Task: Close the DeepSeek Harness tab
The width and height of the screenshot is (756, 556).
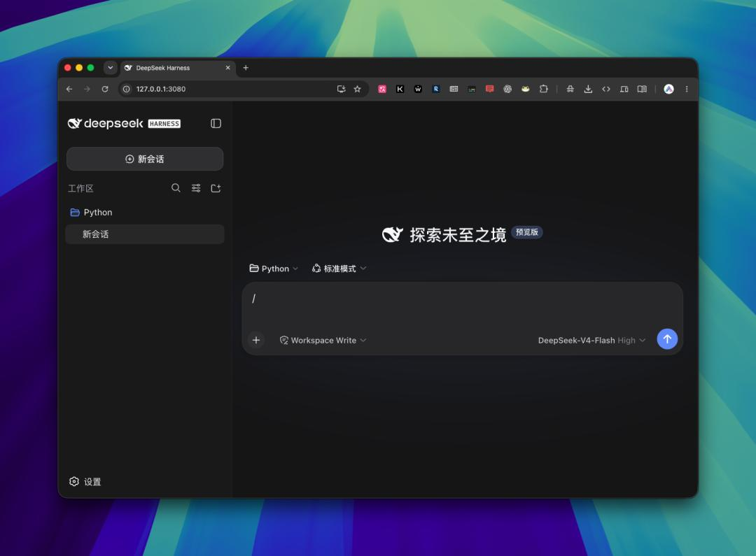Action: coord(227,68)
